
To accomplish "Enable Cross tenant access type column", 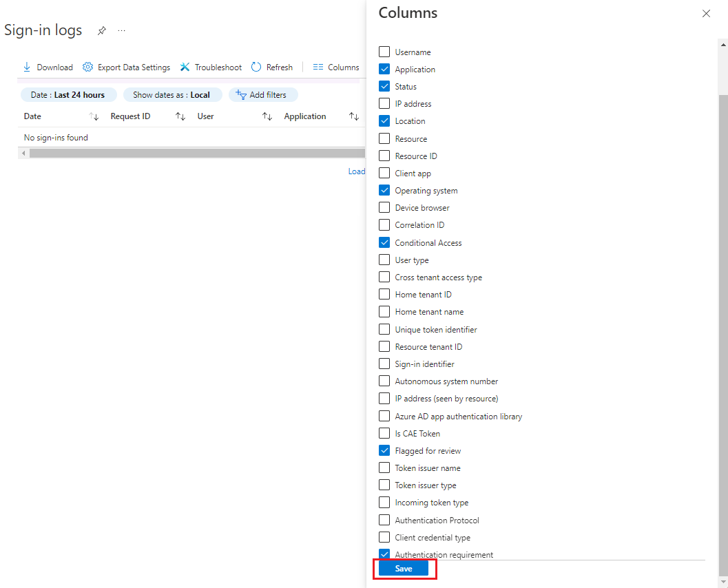I will [384, 277].
